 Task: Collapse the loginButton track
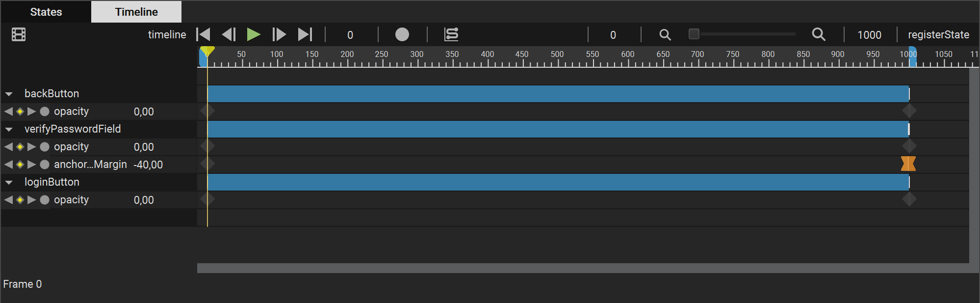click(10, 182)
